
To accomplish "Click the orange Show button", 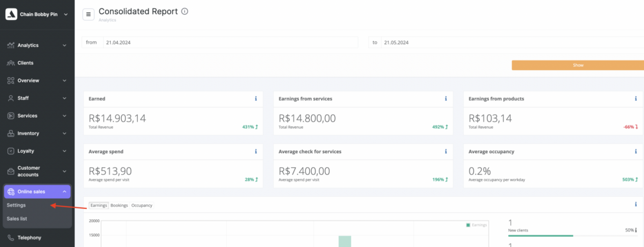I will [578, 65].
